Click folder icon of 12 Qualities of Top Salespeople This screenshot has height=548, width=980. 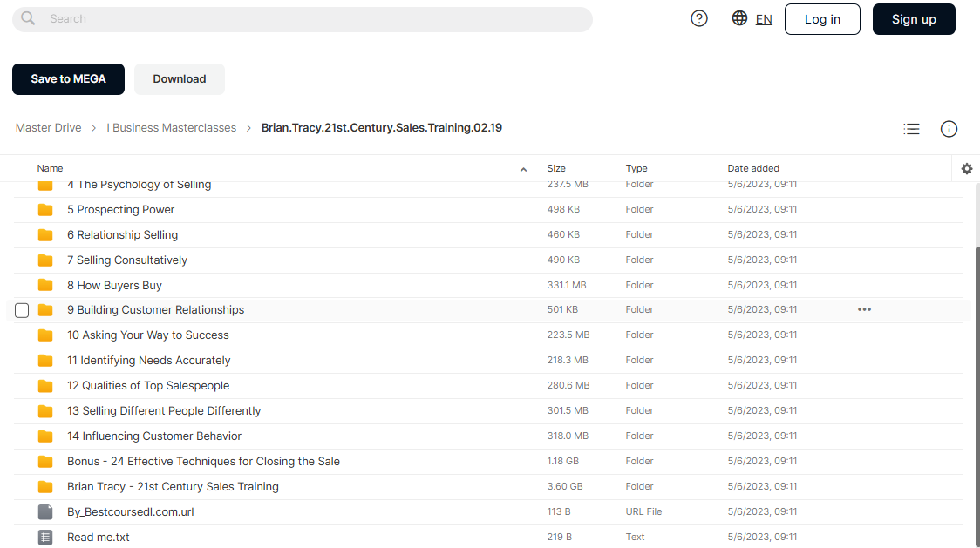45,386
